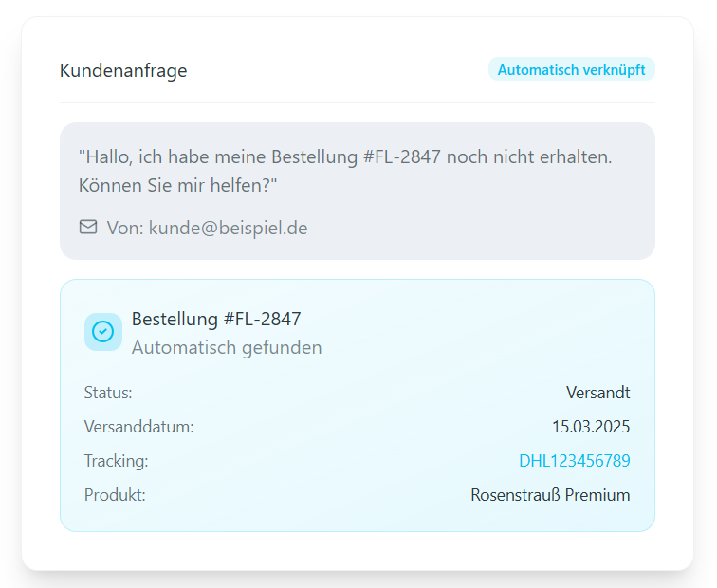717x588 pixels.
Task: Click the quoted line "Können Sie mir helfen?"
Action: 177,186
